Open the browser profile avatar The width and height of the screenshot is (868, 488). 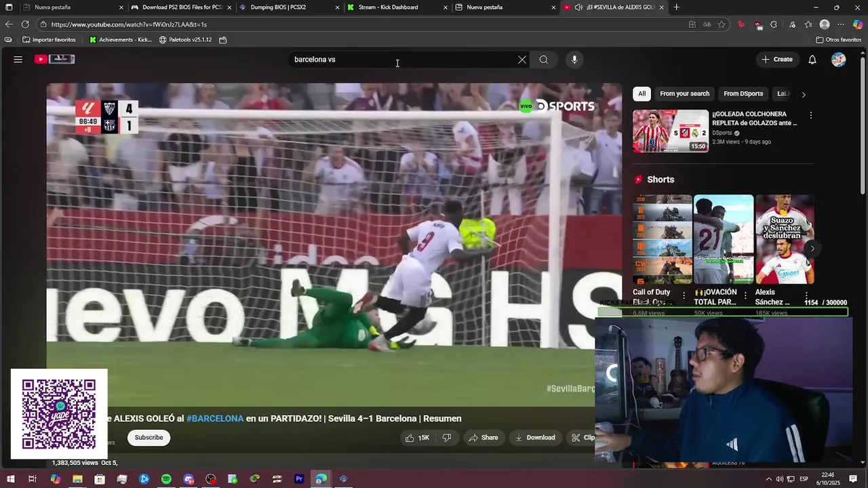[x=825, y=24]
